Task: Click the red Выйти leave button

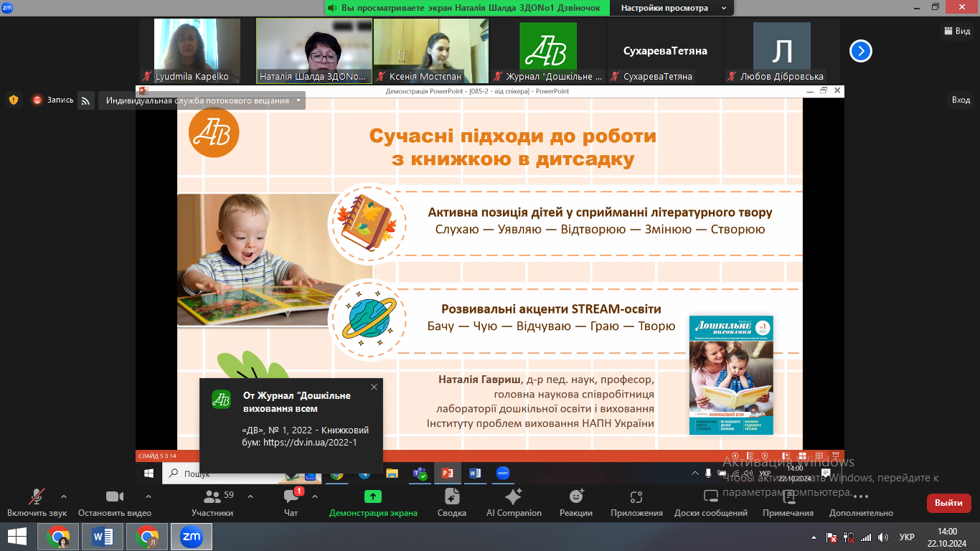Action: [x=948, y=503]
